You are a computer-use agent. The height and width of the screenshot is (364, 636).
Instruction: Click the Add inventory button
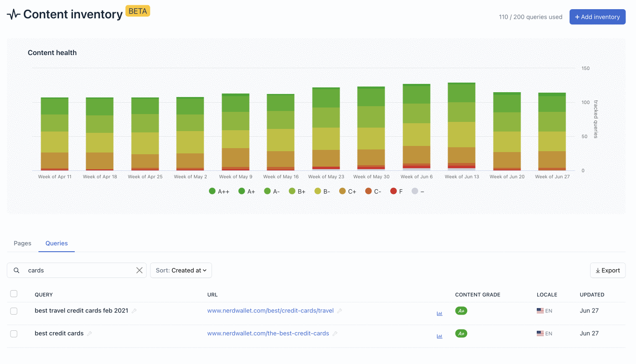point(598,17)
